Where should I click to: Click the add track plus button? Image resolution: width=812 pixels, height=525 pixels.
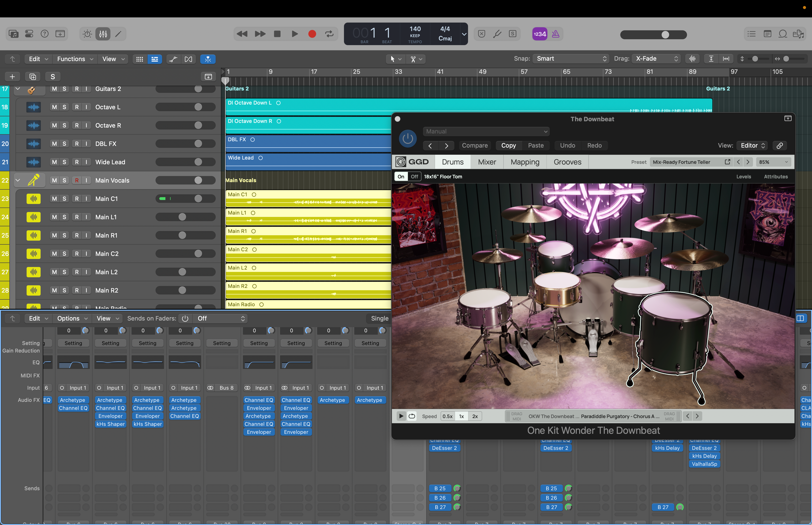coord(12,77)
